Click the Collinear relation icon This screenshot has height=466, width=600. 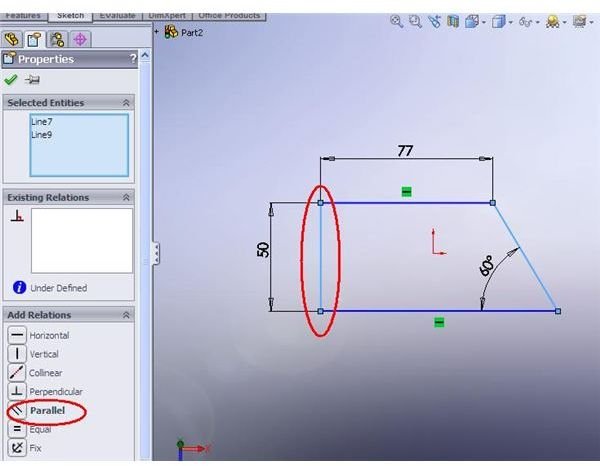pos(17,373)
